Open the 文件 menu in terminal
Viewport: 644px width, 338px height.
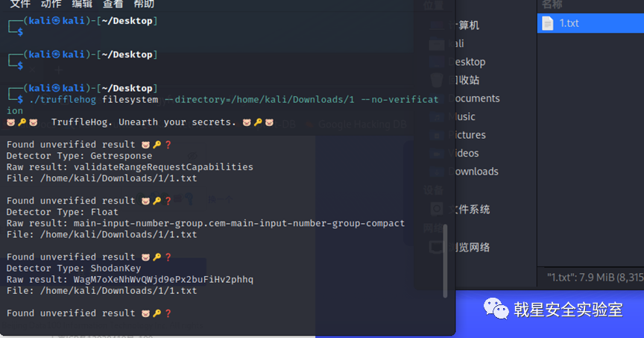(20, 4)
